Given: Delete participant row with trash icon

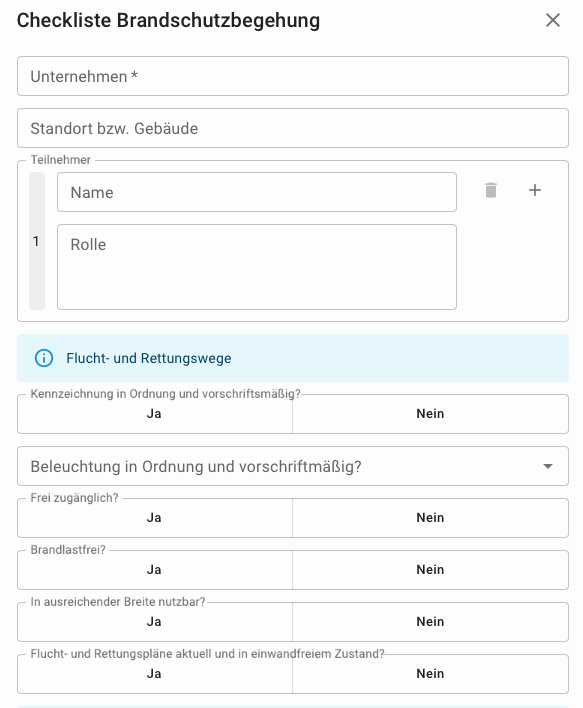Looking at the screenshot, I should tap(491, 190).
